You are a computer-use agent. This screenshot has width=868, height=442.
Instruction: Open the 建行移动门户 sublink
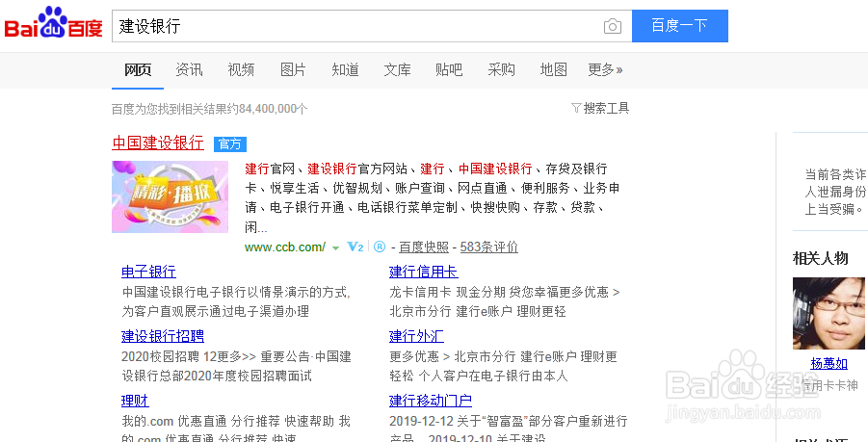click(431, 401)
